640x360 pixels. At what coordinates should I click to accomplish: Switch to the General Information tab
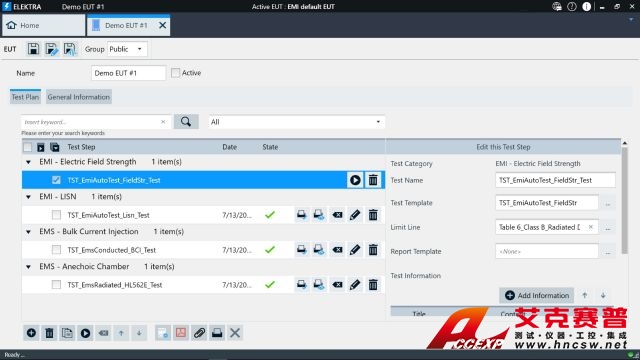click(x=79, y=97)
